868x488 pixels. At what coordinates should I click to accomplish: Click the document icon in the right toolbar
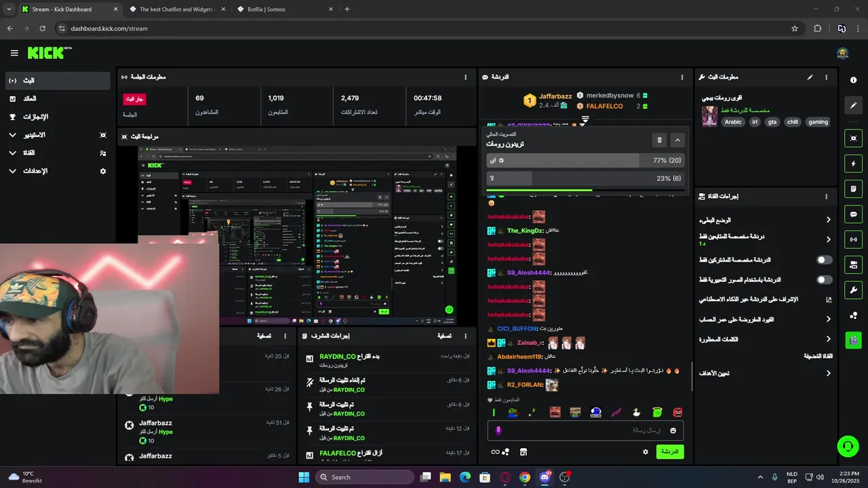click(853, 188)
